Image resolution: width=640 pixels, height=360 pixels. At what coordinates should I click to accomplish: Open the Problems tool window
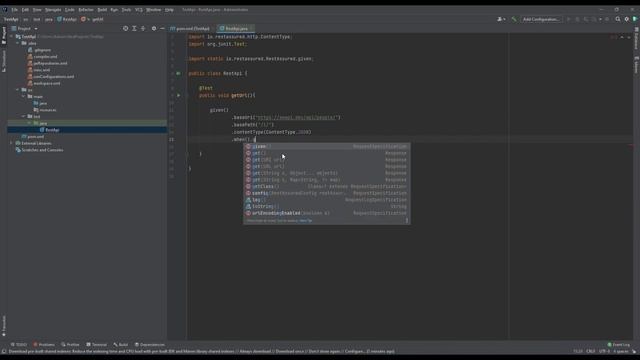44,344
